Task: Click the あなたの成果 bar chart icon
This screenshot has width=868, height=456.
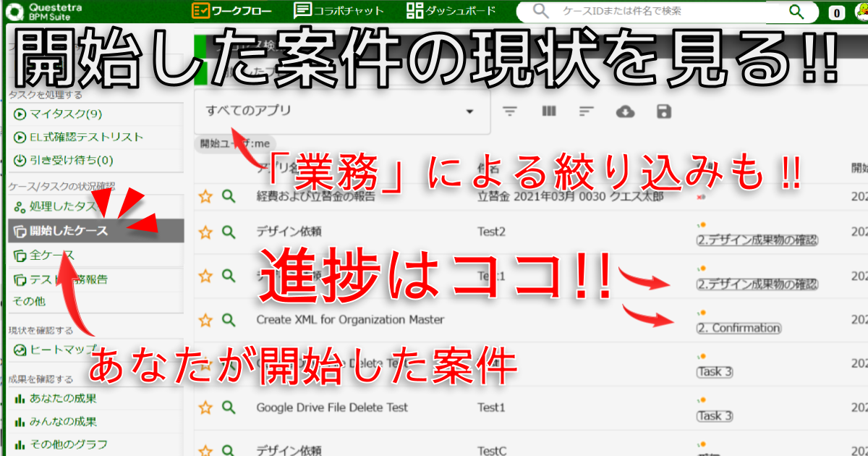Action: 20,398
